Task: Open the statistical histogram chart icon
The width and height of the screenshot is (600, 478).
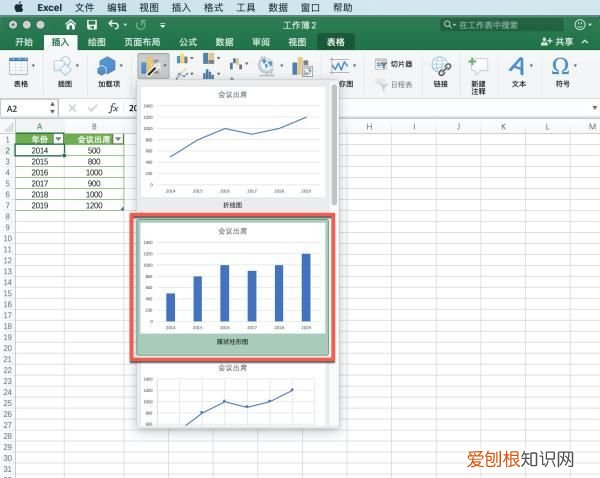Action: [209, 74]
